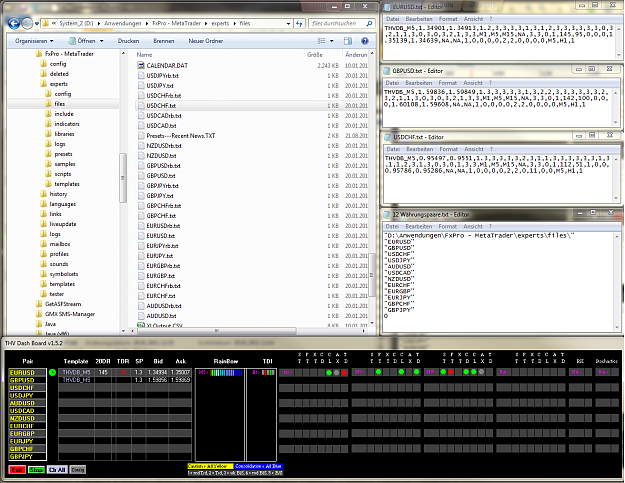Click the folder icon beside 'indicators'
Viewport: 625px width, 483px height.
[49, 124]
